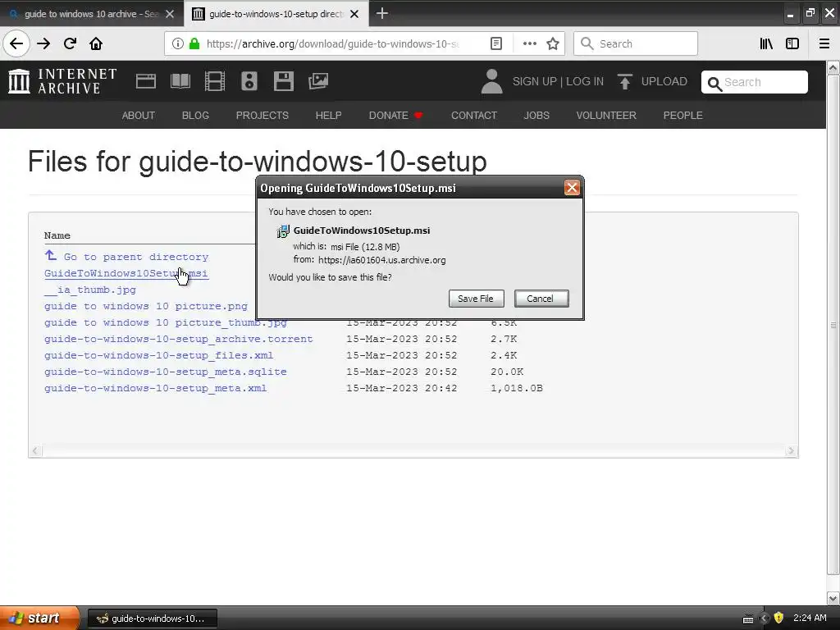Close the guide-to-windows-10-setup directory tab
Screen dimensions: 840x630
coord(354,14)
